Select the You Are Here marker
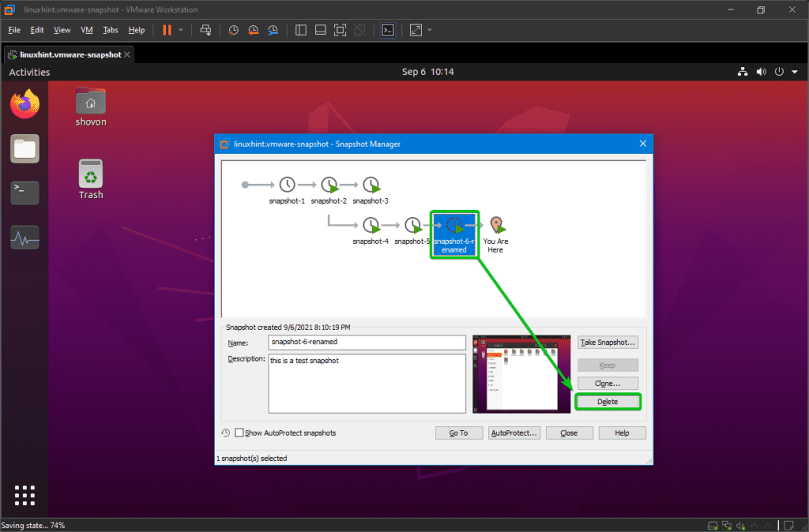Screen dimensions: 809x532 (495, 234)
